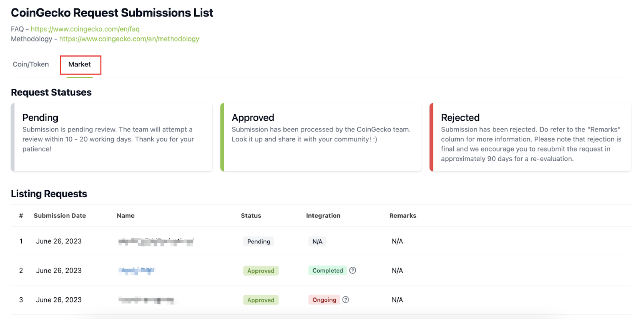Click the Approved status card heading

coord(253,118)
